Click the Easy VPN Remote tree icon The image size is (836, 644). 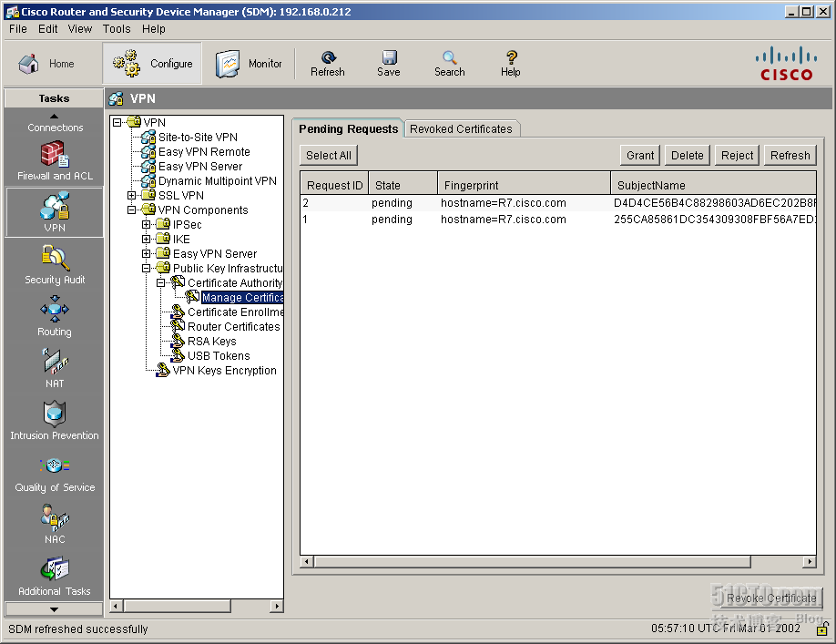click(x=148, y=151)
